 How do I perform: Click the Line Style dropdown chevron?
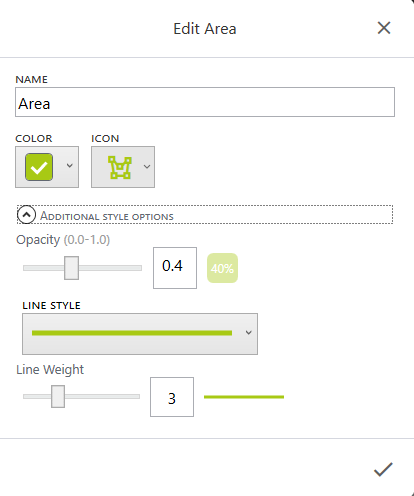pyautogui.click(x=248, y=332)
